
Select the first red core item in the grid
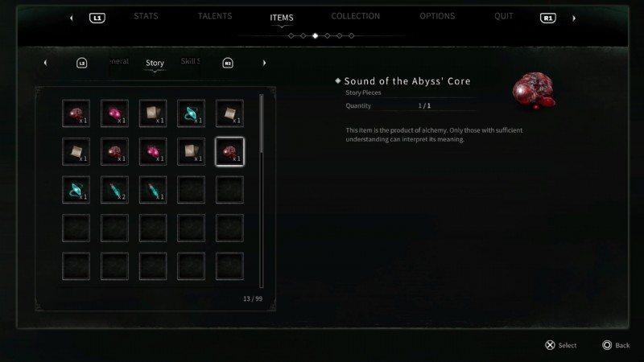(x=76, y=113)
